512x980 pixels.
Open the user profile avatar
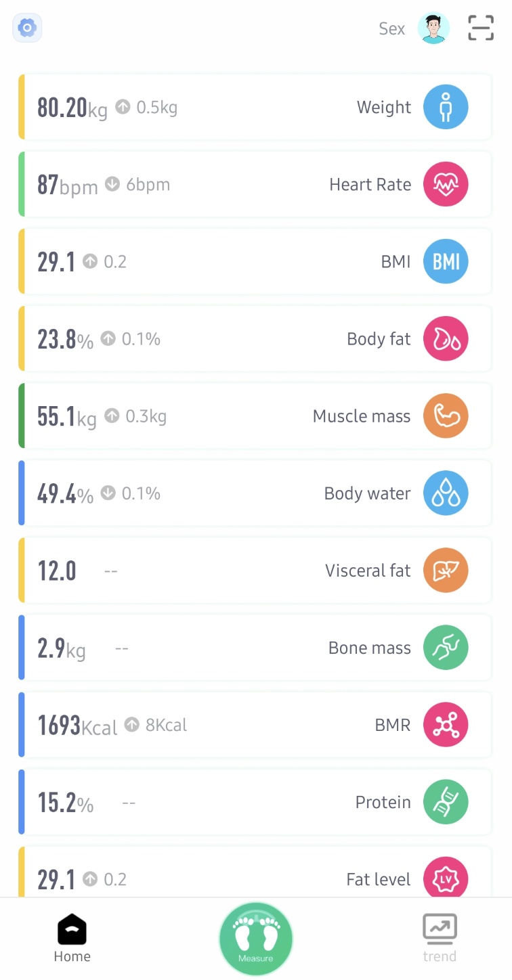(x=433, y=28)
